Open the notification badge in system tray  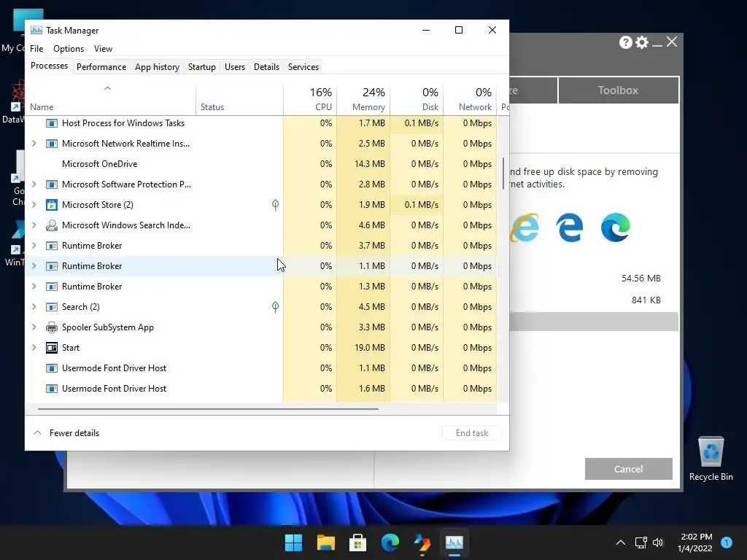click(727, 542)
